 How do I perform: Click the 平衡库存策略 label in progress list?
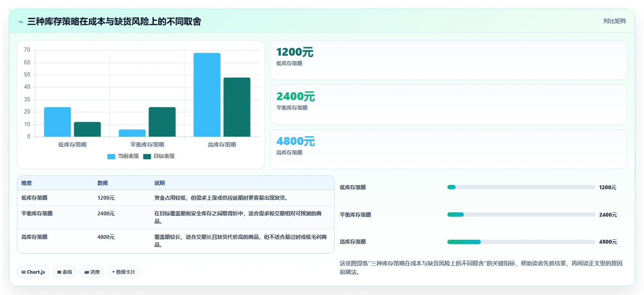coord(356,215)
